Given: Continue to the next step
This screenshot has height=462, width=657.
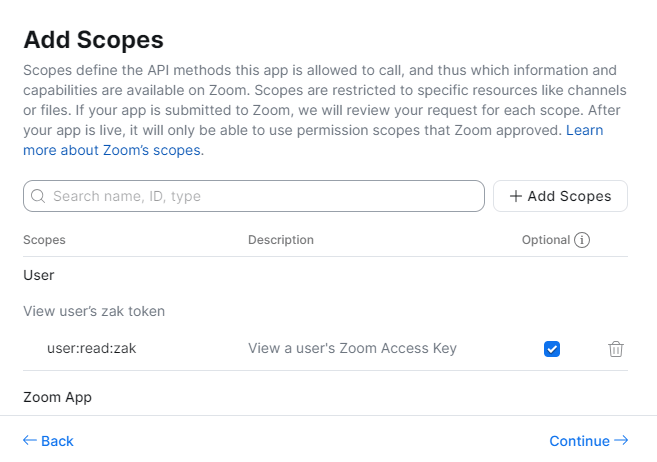Looking at the screenshot, I should 588,441.
